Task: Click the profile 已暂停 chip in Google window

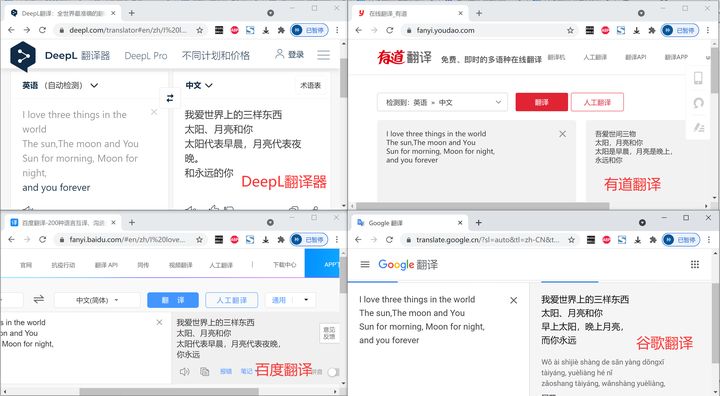Action: pos(680,239)
